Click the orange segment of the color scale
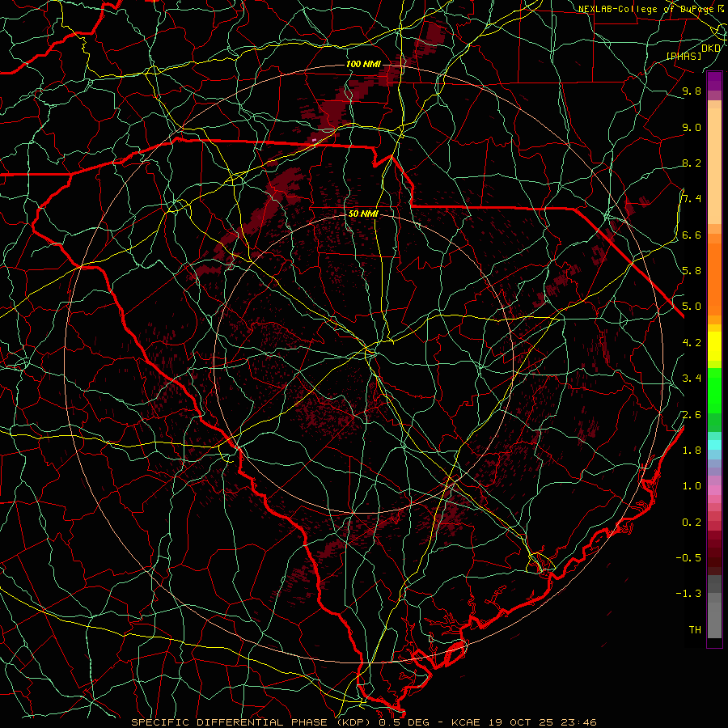The image size is (728, 728). pos(714,278)
